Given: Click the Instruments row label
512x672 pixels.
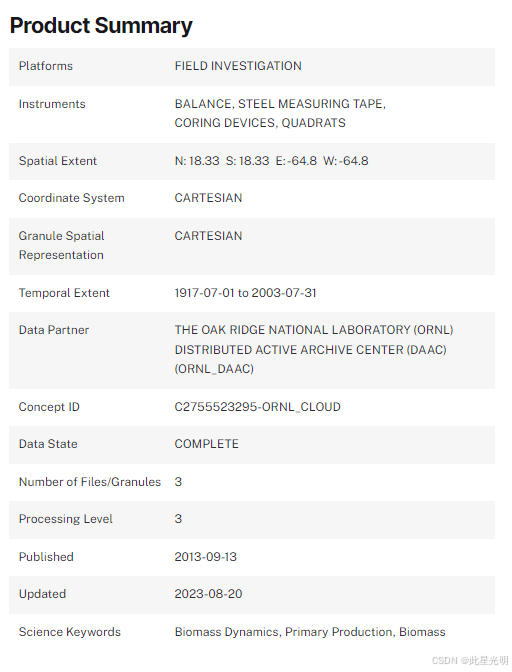Looking at the screenshot, I should 52,104.
